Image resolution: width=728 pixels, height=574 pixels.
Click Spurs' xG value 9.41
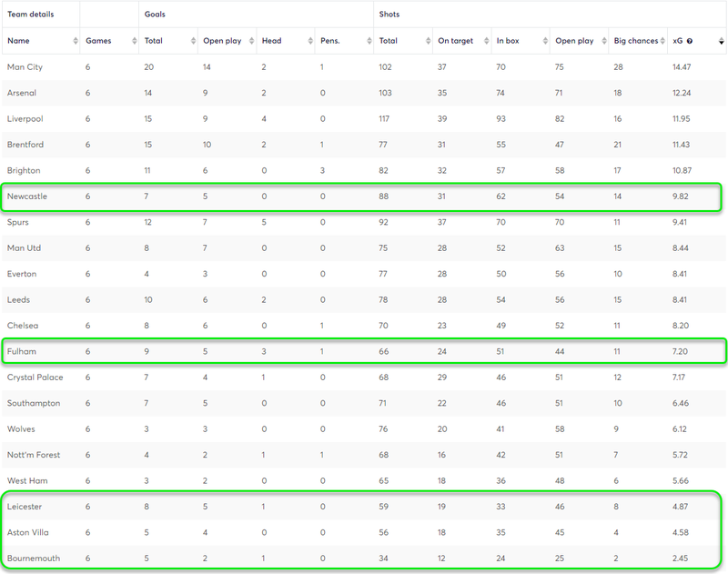click(680, 222)
